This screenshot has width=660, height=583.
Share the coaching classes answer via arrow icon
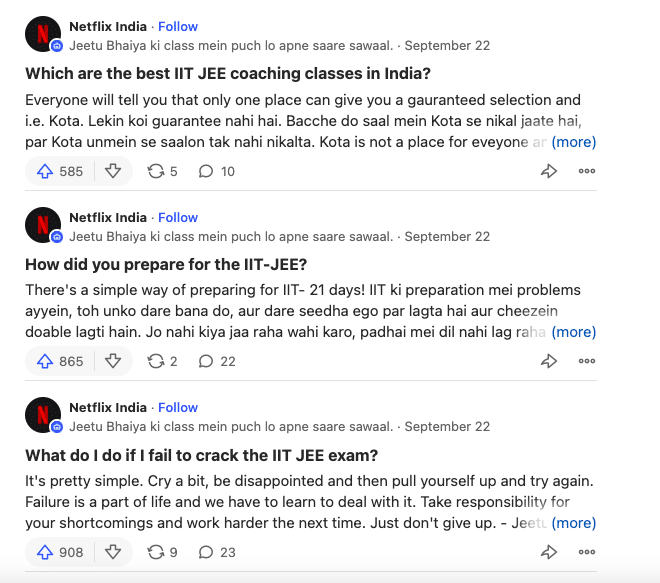tap(549, 171)
